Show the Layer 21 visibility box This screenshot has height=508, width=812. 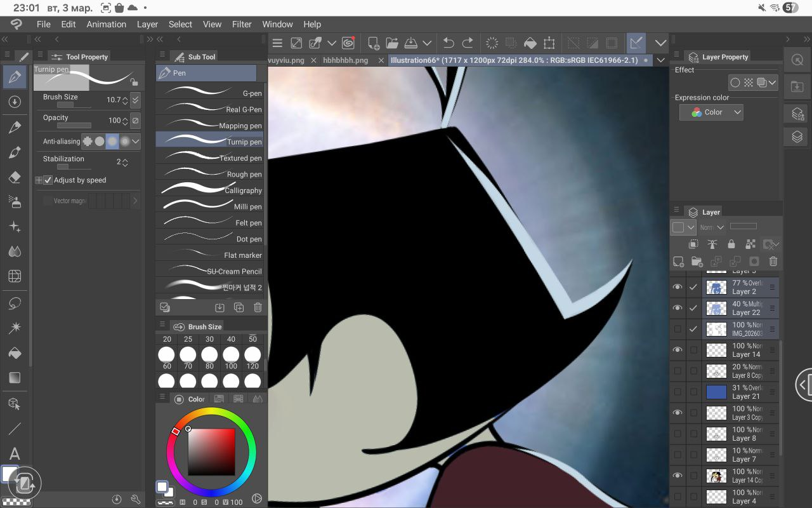[678, 392]
